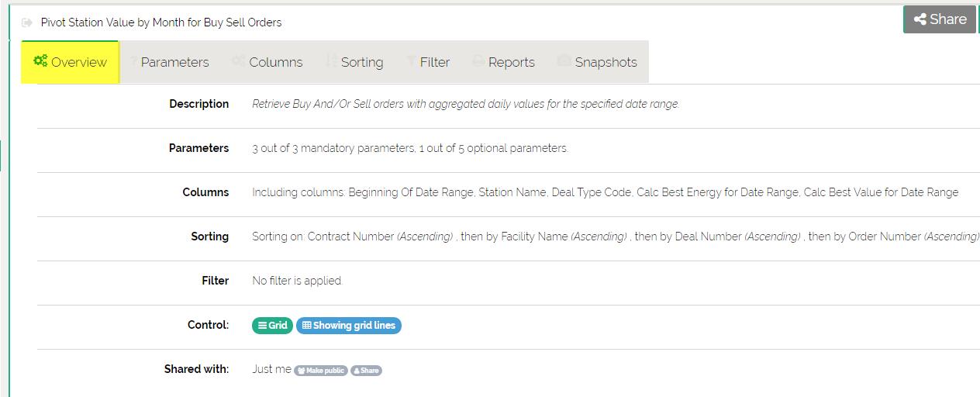The width and height of the screenshot is (980, 397).
Task: Toggle the green Grid control badge
Action: click(272, 326)
